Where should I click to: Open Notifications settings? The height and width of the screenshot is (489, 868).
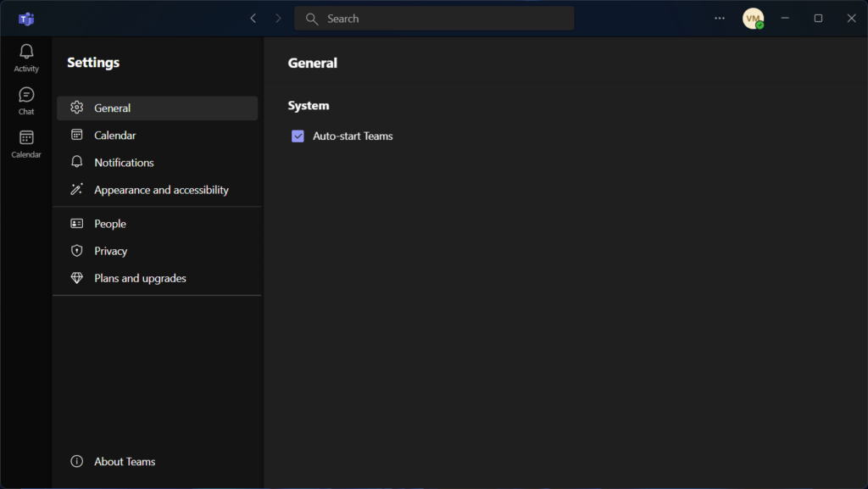pos(157,162)
